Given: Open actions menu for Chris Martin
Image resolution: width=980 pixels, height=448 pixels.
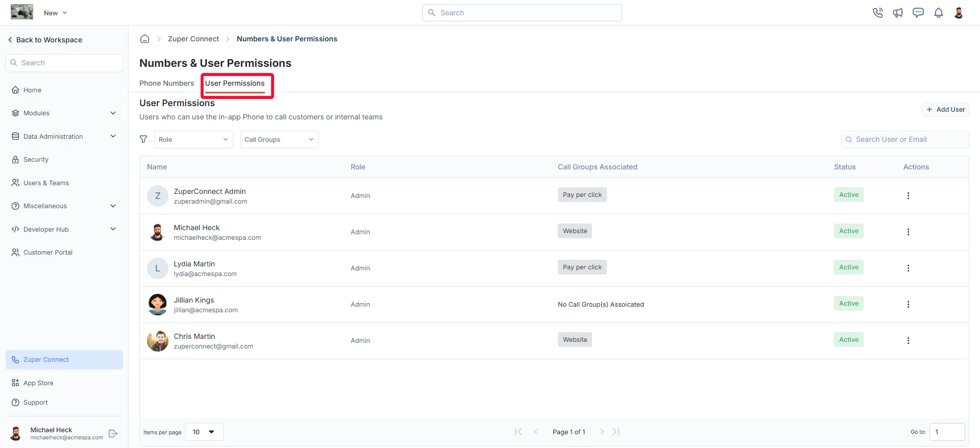Looking at the screenshot, I should tap(908, 341).
